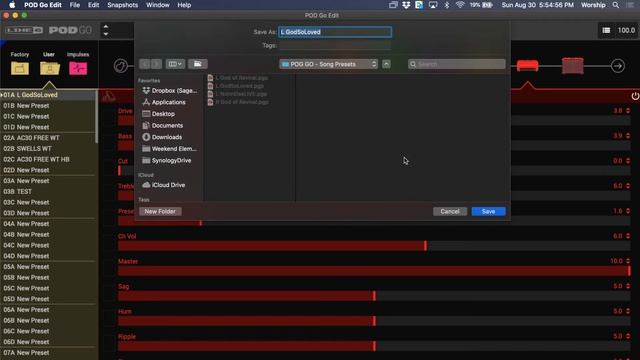Select preset 01A L GodSoLoved
The width and height of the screenshot is (640, 360).
point(48,95)
